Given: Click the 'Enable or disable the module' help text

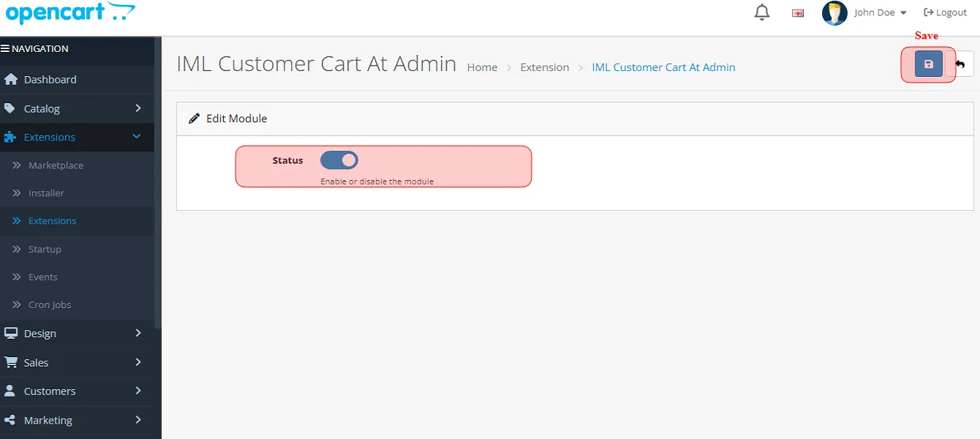Looking at the screenshot, I should (x=377, y=181).
